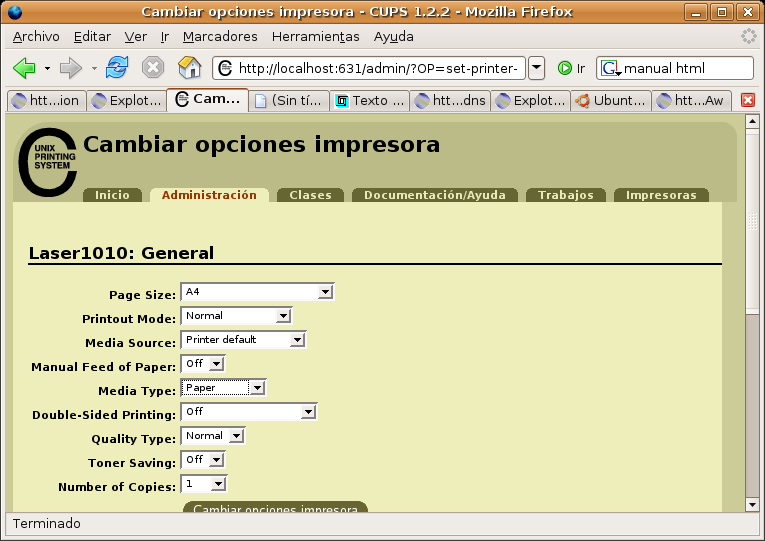Click the green Ir go button
765x541 pixels.
pyautogui.click(x=571, y=68)
